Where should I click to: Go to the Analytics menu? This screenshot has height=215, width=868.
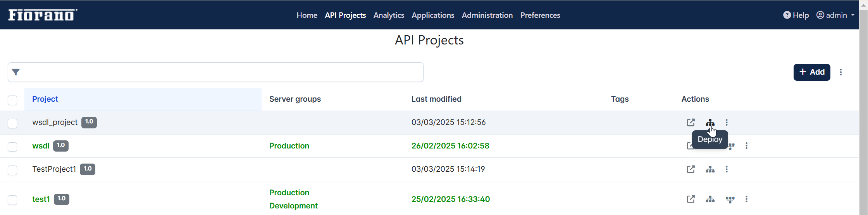pyautogui.click(x=389, y=15)
